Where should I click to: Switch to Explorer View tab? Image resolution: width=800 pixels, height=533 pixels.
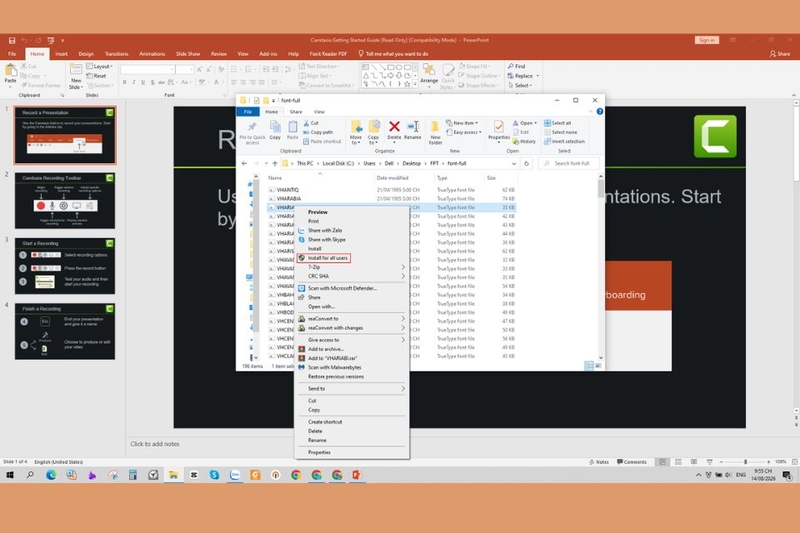click(319, 112)
